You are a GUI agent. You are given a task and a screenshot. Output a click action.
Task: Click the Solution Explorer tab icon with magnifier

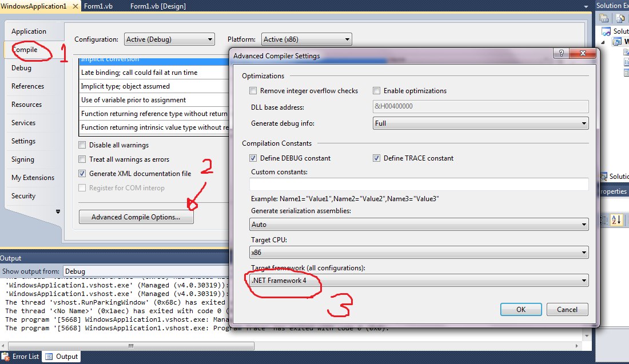603,177
